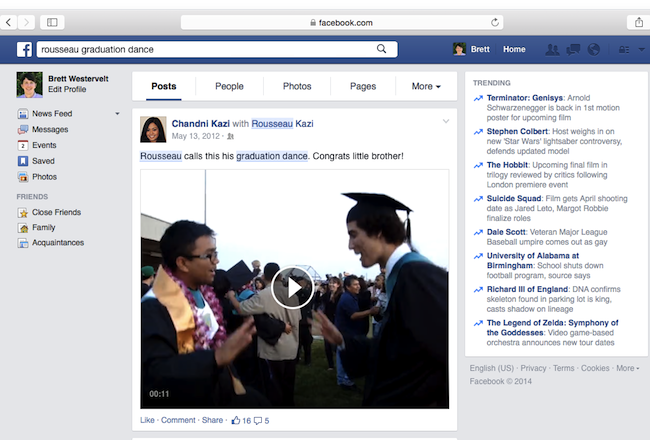Click the comment bubble count icon
650x440 pixels.
(258, 421)
